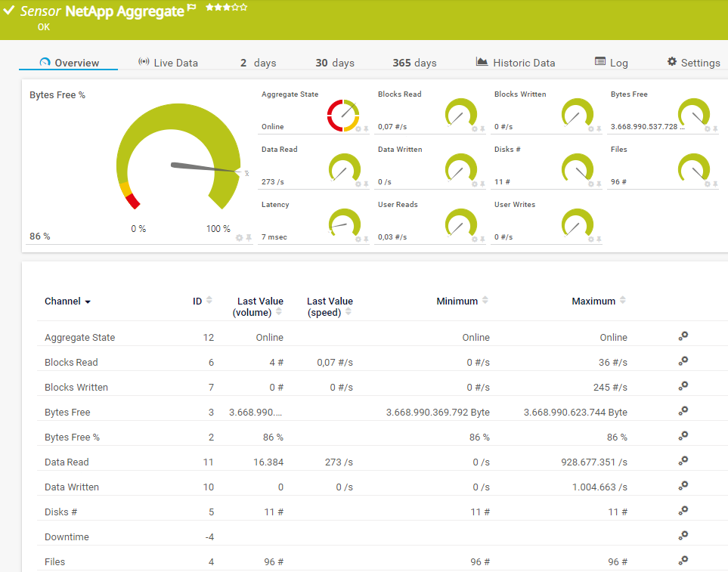Click the Latency gauge settings gear

(x=358, y=239)
